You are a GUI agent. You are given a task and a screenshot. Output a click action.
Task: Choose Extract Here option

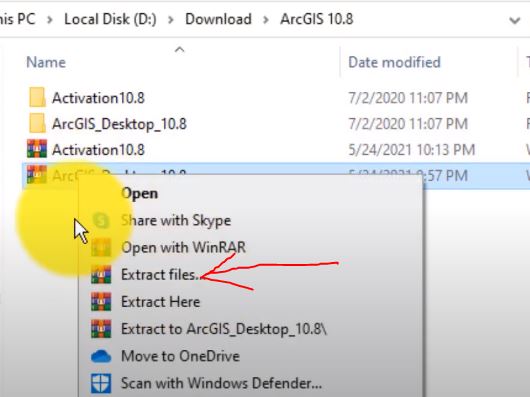[x=160, y=302]
